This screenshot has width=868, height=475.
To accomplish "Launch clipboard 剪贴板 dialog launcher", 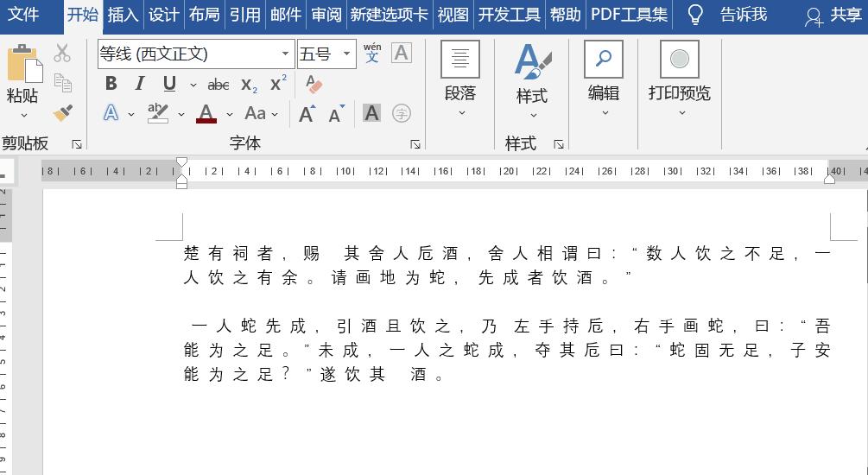I will pyautogui.click(x=77, y=144).
